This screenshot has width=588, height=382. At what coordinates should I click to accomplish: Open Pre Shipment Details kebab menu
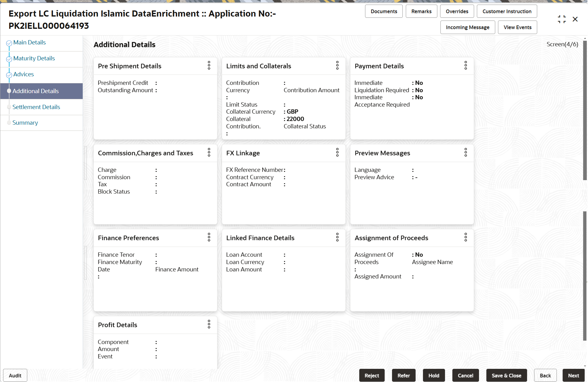pyautogui.click(x=209, y=65)
